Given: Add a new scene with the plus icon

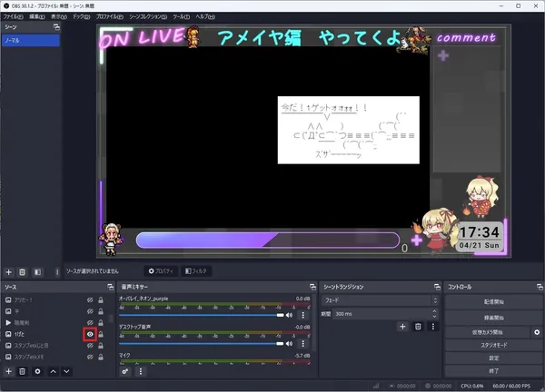Looking at the screenshot, I should pyautogui.click(x=8, y=271).
